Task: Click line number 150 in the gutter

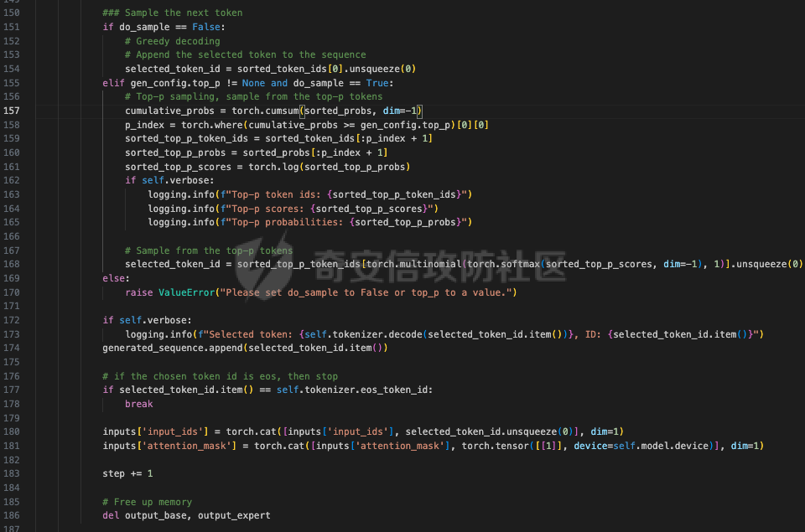Action: pos(11,13)
